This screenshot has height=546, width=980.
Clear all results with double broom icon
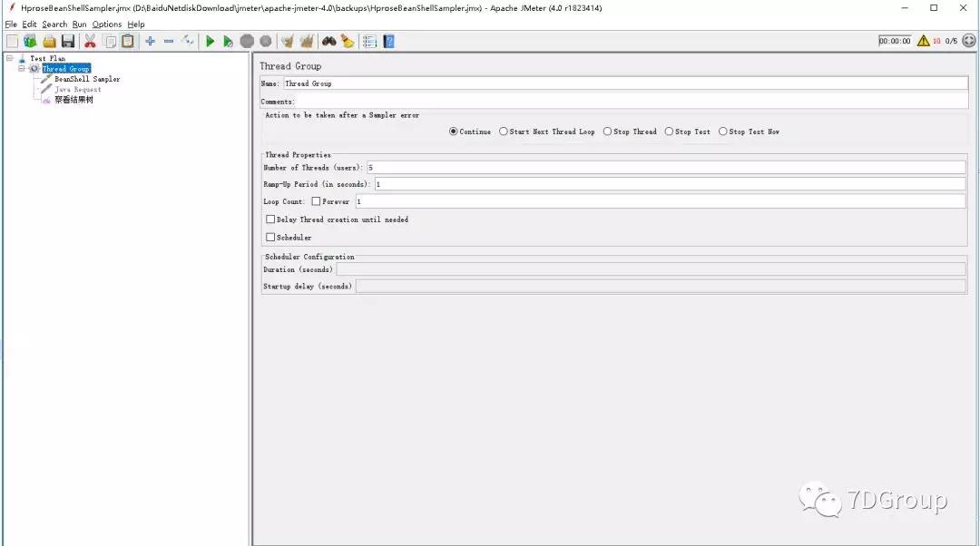tap(307, 41)
